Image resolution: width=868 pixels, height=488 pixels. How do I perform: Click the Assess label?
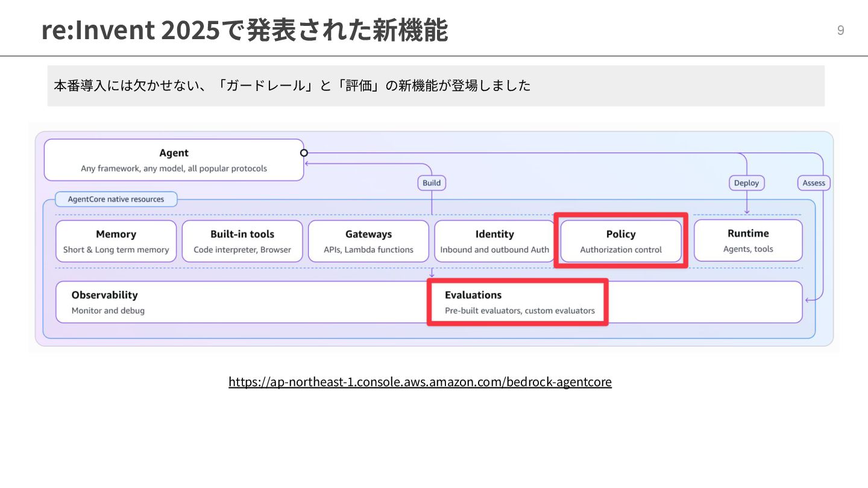click(x=814, y=183)
